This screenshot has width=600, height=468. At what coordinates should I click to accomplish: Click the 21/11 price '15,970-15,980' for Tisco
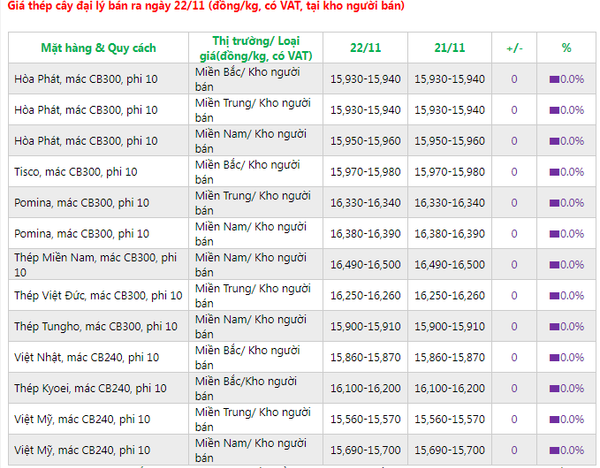pyautogui.click(x=450, y=172)
